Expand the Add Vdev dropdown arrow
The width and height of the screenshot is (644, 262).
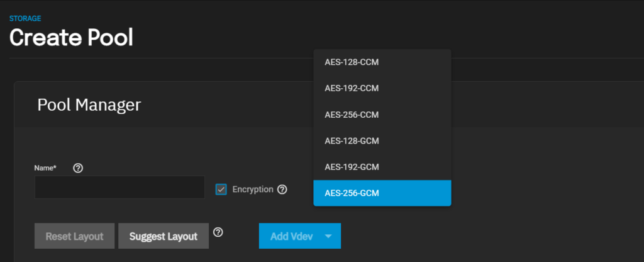328,236
